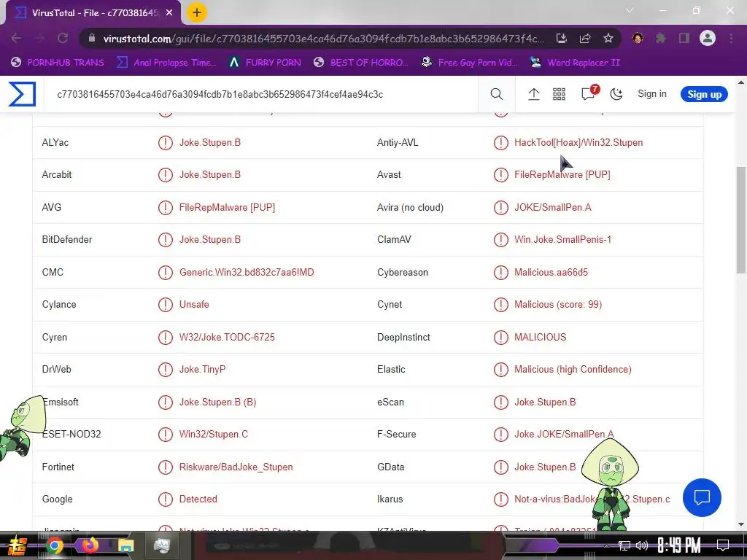This screenshot has width=747, height=560.
Task: Click Avast FileRepMalware [PUP] result
Action: [562, 174]
